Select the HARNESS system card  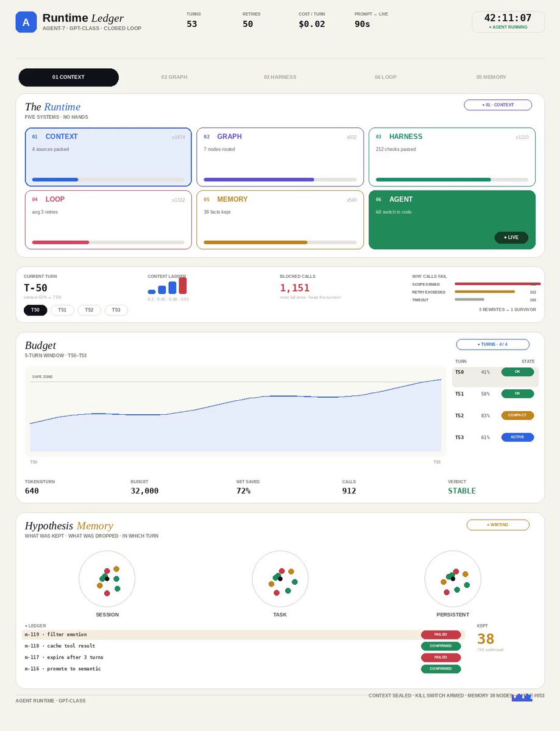click(452, 157)
